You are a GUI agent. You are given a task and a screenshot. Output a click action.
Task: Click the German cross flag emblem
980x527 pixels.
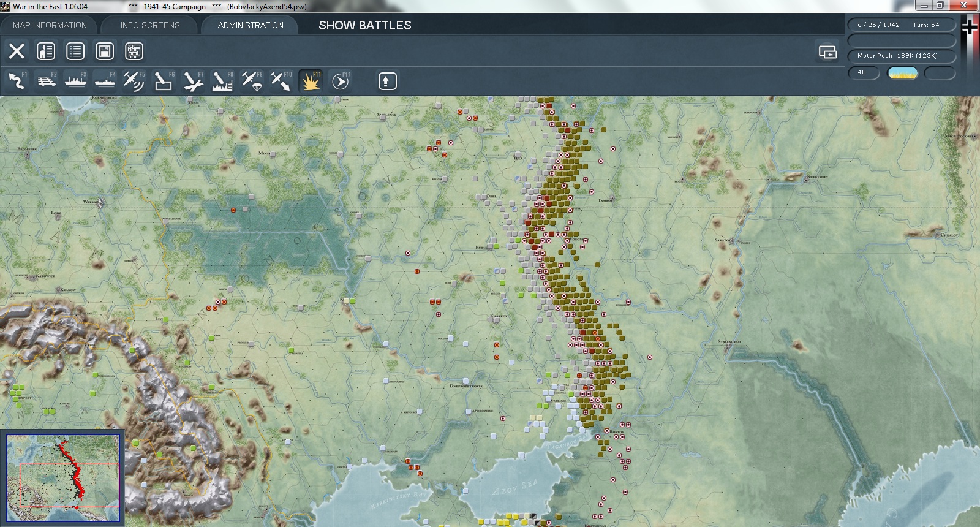[969, 27]
